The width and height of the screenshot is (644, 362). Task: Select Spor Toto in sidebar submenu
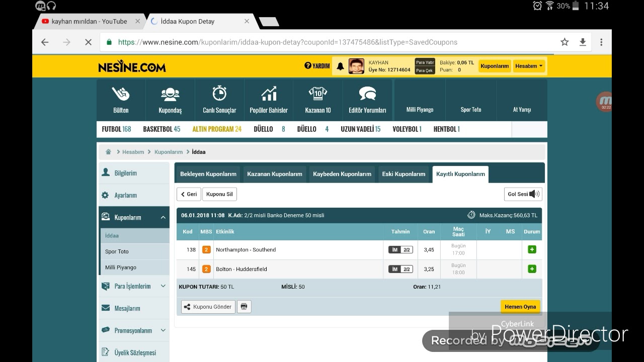point(135,251)
